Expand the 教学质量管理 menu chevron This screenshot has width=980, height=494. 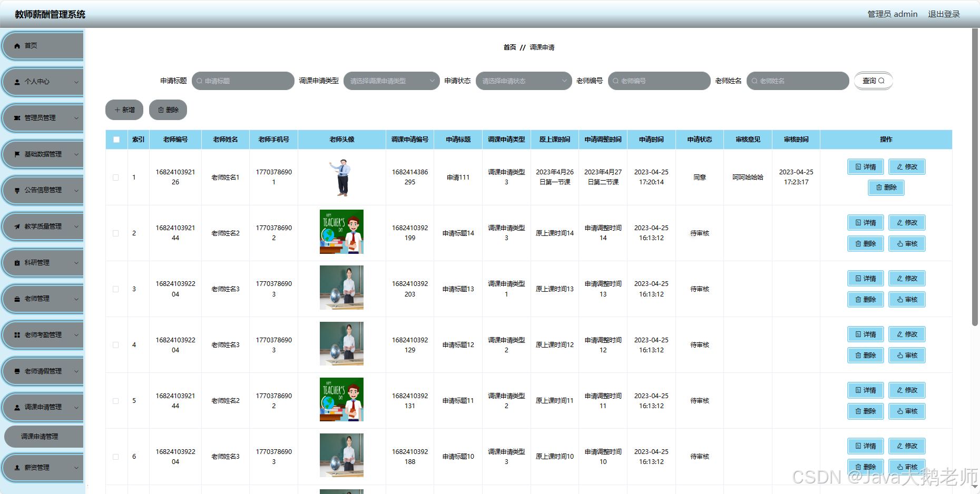click(76, 226)
